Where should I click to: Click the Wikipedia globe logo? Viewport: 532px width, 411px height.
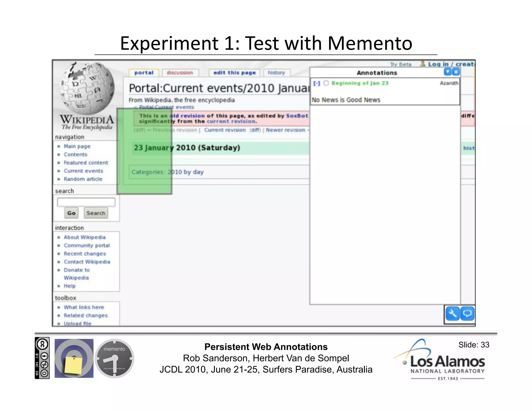click(x=87, y=89)
